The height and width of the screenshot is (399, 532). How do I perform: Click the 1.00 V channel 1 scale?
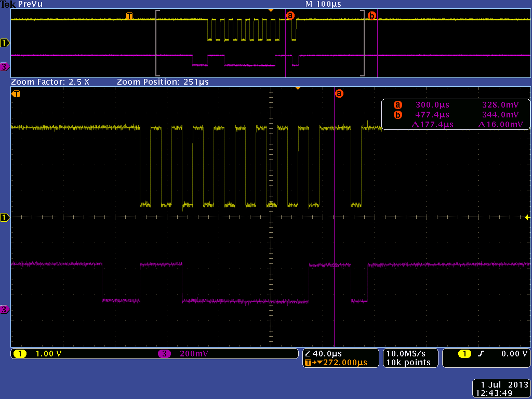pos(48,354)
